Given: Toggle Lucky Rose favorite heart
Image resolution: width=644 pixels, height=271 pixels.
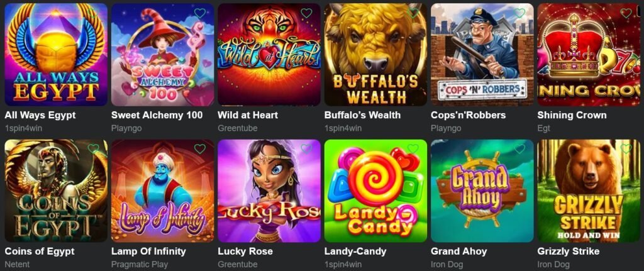Looking at the screenshot, I should tap(306, 148).
